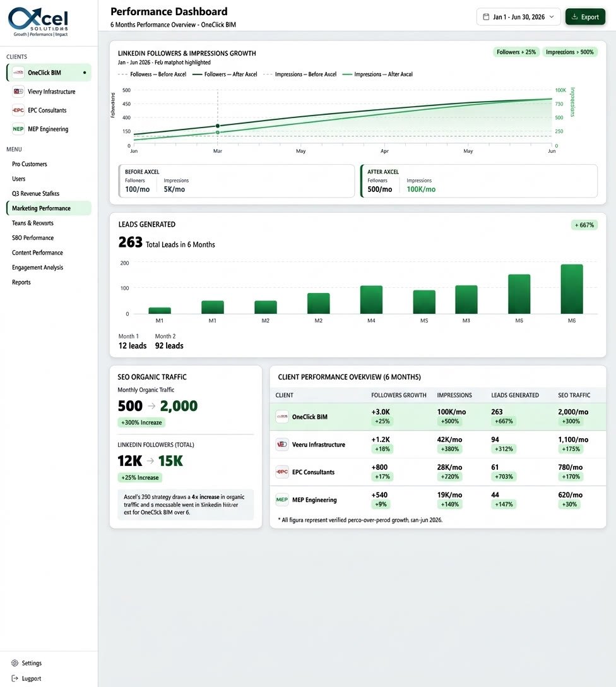Click the 263 leads value in table
This screenshot has height=687, width=616.
coord(497,412)
